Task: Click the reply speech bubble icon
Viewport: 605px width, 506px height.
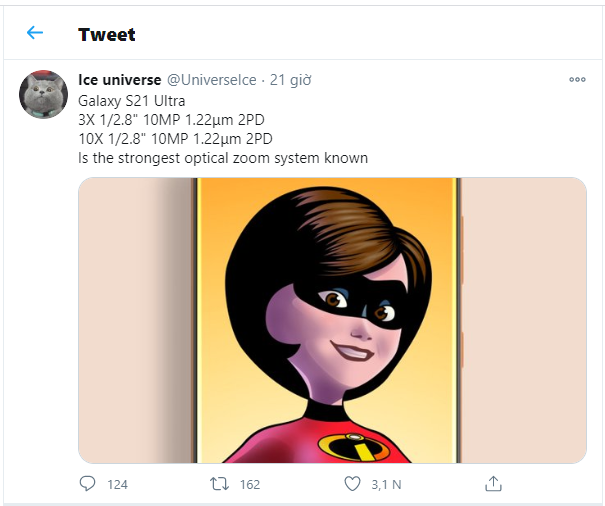Action: (x=87, y=483)
